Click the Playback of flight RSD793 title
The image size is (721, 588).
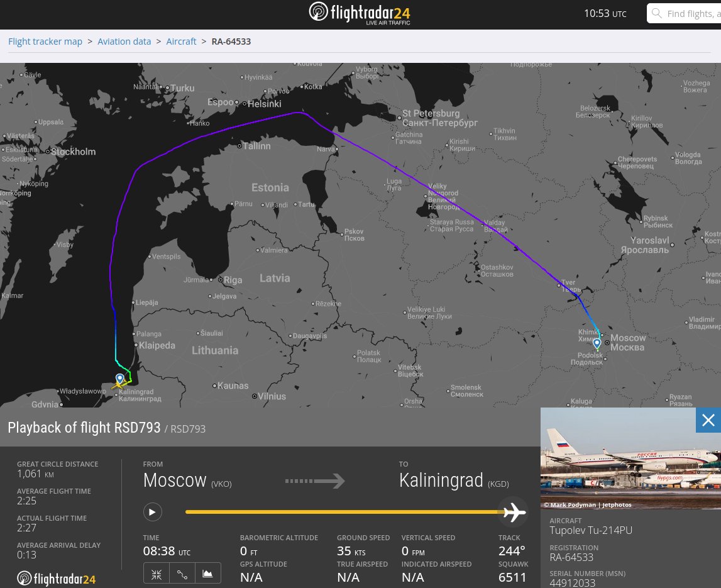click(x=84, y=428)
